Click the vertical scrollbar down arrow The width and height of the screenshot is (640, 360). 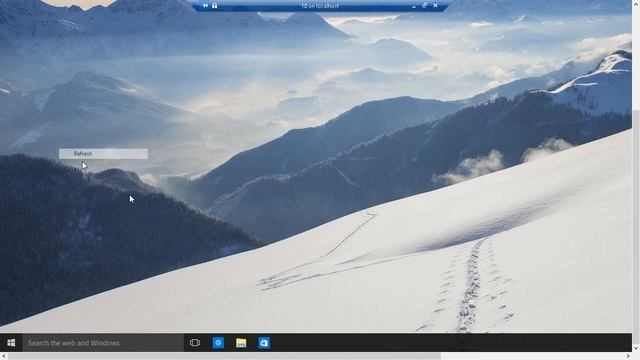click(x=636, y=348)
